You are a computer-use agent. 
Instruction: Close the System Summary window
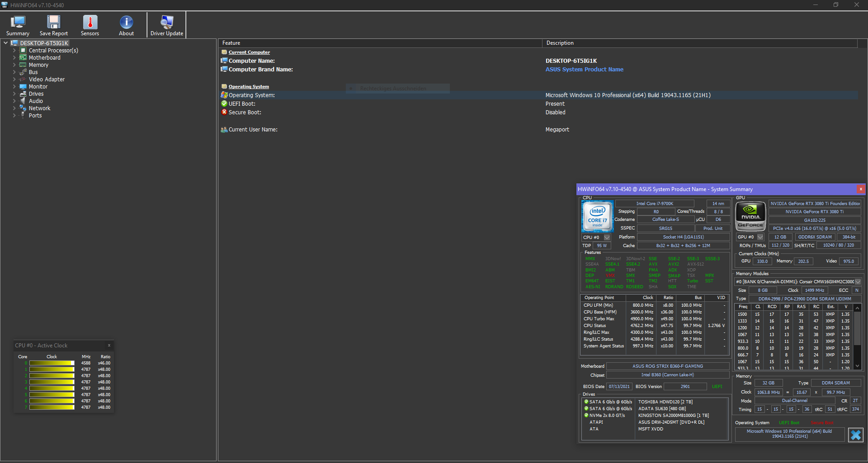(x=861, y=189)
